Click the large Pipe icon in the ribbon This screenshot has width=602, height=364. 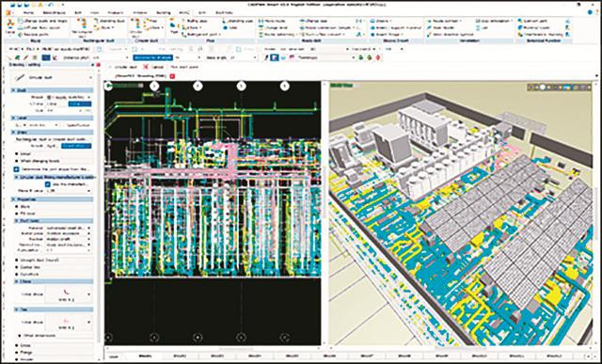tap(173, 27)
